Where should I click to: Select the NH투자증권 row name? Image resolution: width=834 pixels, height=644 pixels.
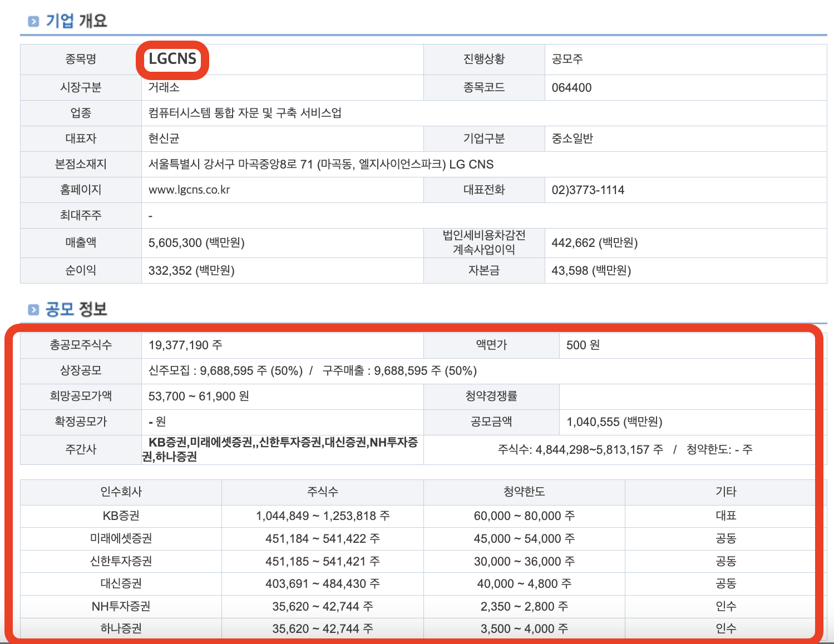[121, 606]
